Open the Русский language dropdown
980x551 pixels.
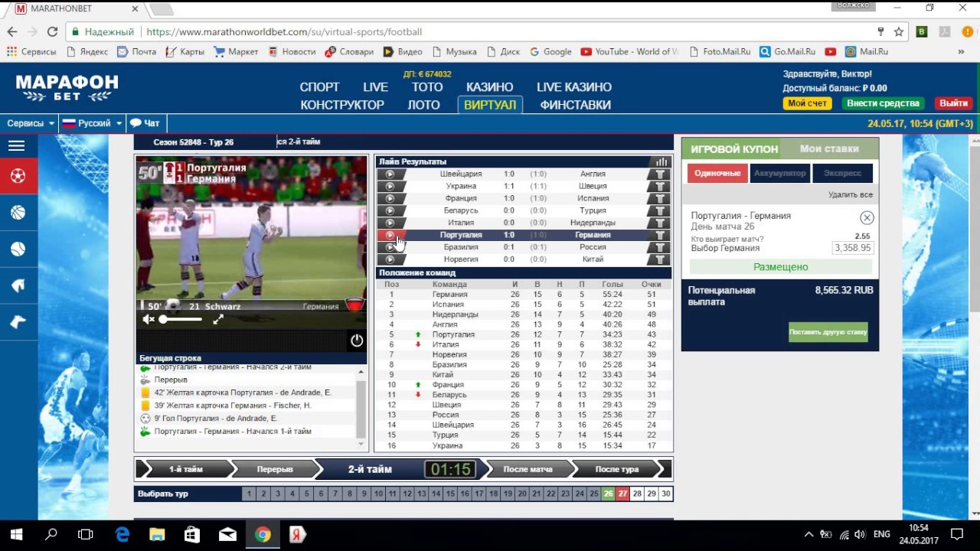92,123
